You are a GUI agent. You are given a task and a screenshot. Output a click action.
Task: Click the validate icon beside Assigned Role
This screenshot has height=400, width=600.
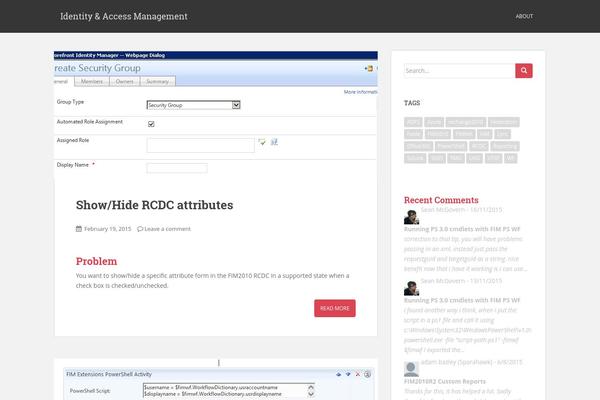tap(262, 142)
